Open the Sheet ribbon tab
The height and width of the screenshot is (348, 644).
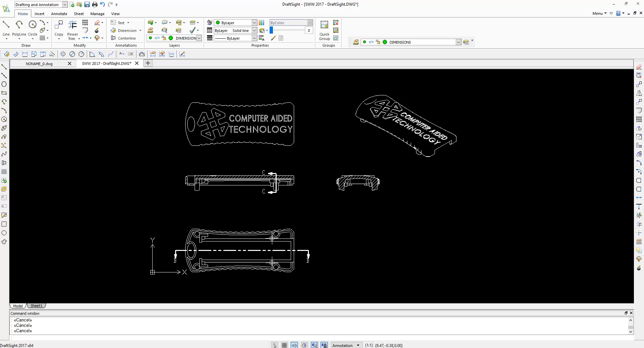(79, 14)
